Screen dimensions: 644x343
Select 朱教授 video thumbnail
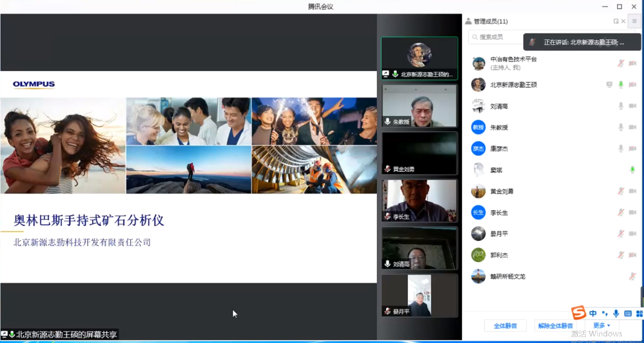click(419, 106)
